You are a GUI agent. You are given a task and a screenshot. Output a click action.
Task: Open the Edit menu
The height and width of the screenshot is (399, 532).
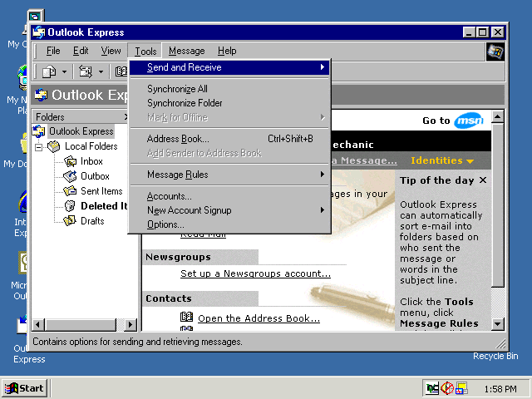pyautogui.click(x=81, y=51)
